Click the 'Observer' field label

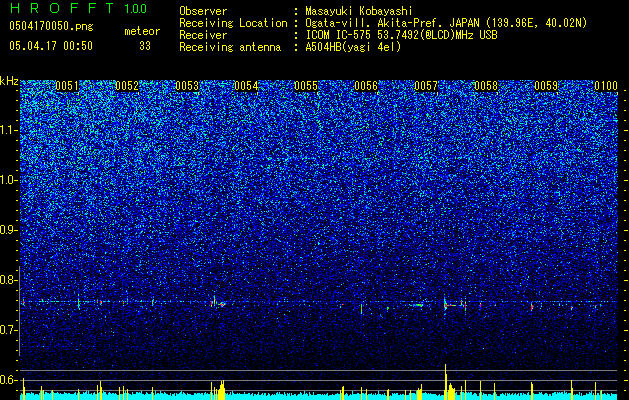pyautogui.click(x=203, y=11)
